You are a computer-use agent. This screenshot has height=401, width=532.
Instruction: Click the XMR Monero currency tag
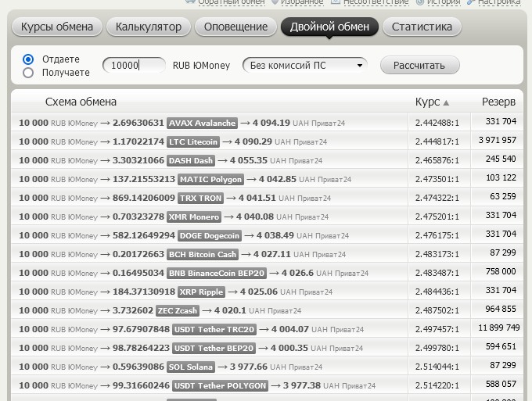tap(194, 217)
